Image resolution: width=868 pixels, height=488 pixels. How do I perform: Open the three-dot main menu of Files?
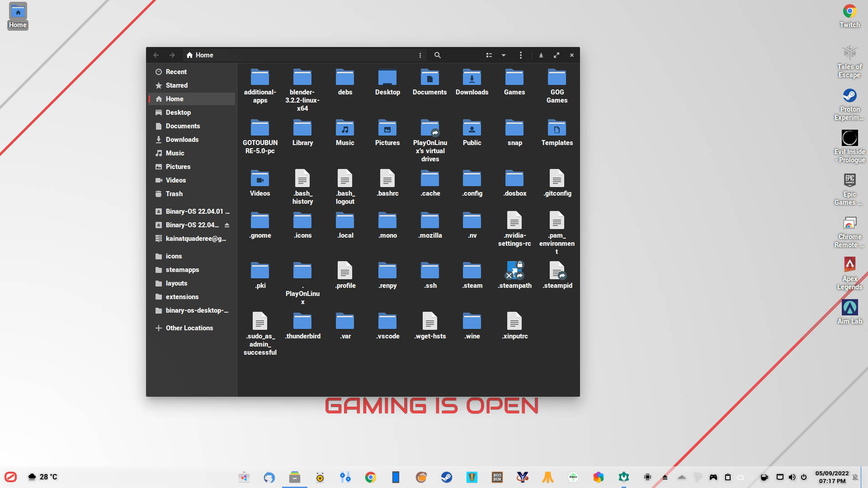(x=521, y=55)
